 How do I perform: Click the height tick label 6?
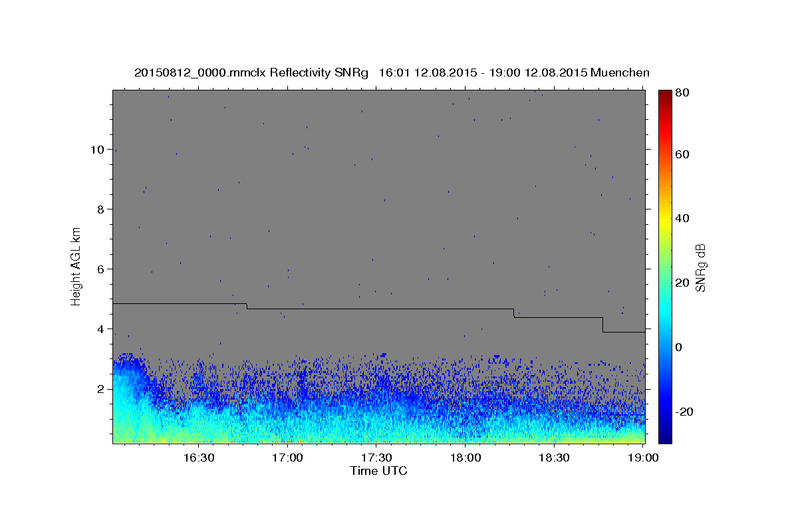click(x=100, y=269)
